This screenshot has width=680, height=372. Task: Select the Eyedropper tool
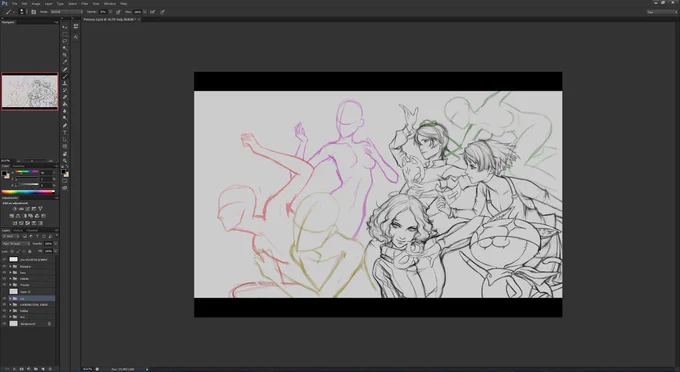pos(65,62)
